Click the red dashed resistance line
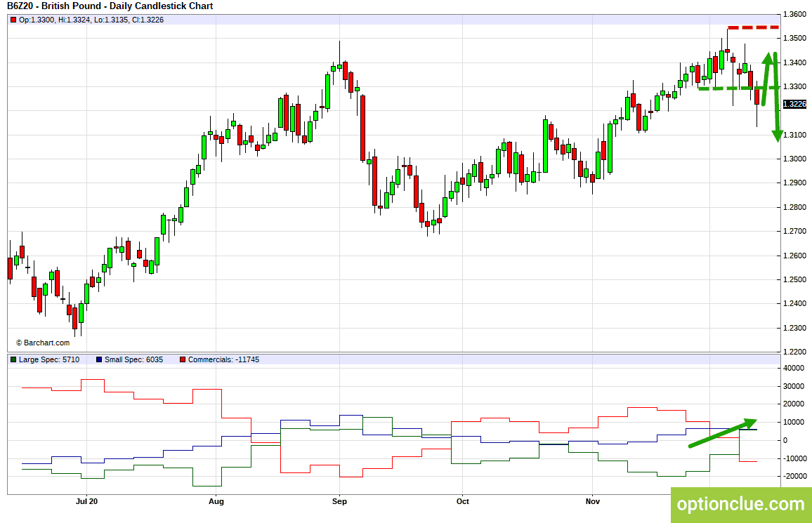 coord(753,27)
